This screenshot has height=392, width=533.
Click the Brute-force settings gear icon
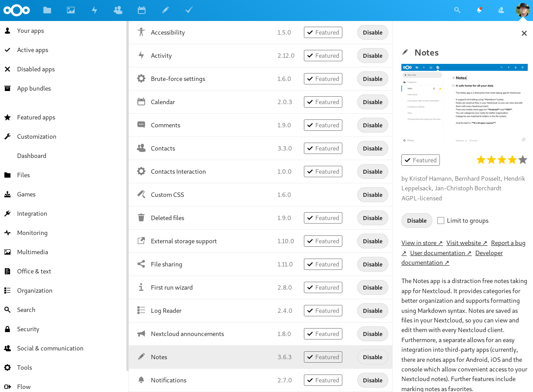pyautogui.click(x=141, y=79)
